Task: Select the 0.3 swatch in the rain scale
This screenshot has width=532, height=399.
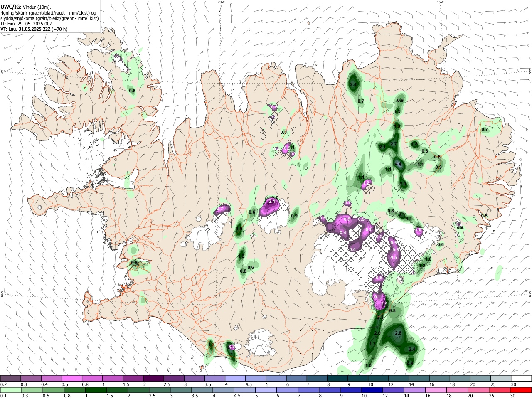Action: [32, 390]
